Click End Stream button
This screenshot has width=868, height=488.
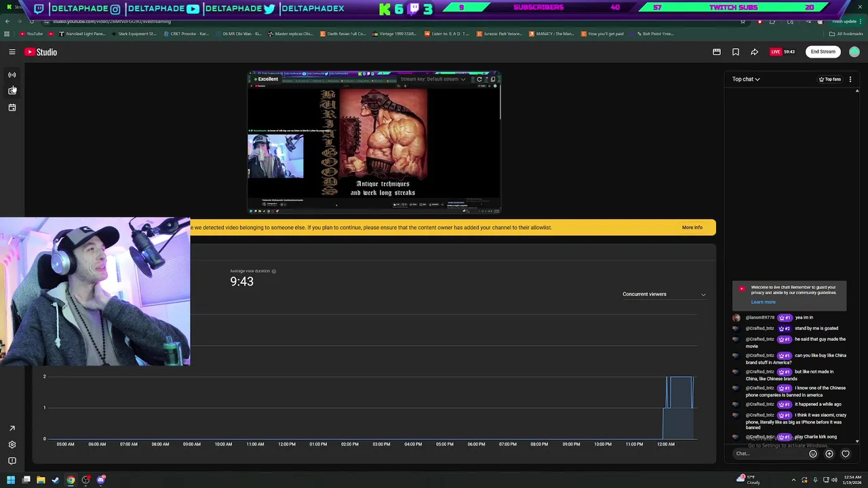pos(823,52)
